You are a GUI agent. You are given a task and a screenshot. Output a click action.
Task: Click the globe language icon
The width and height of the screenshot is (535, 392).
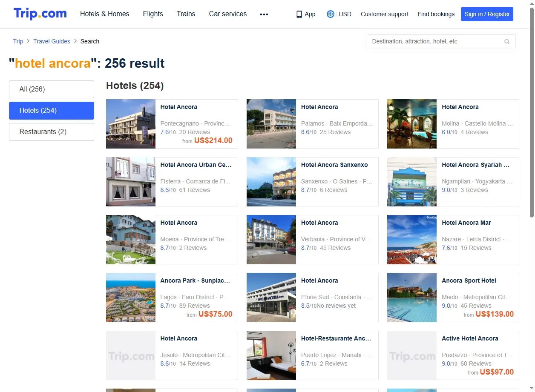tap(330, 14)
